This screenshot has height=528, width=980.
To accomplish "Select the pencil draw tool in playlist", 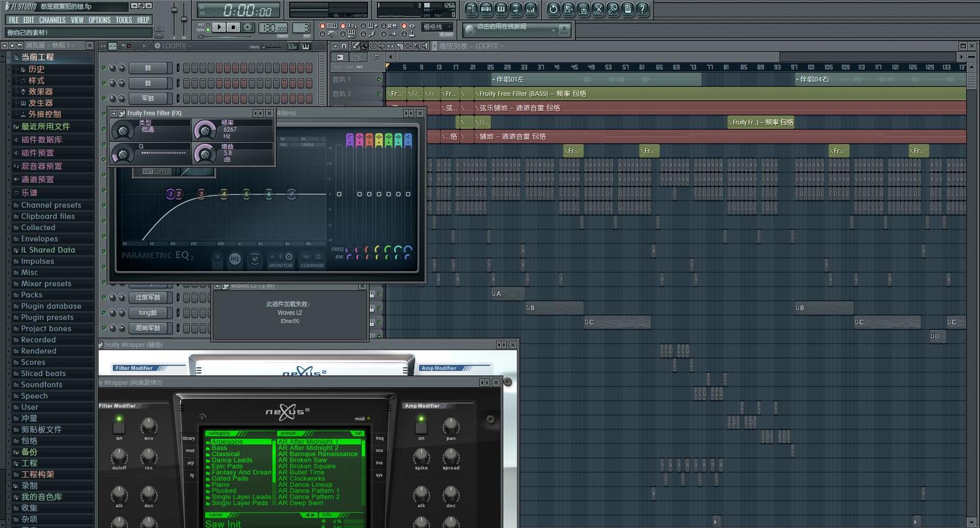I will pyautogui.click(x=356, y=46).
